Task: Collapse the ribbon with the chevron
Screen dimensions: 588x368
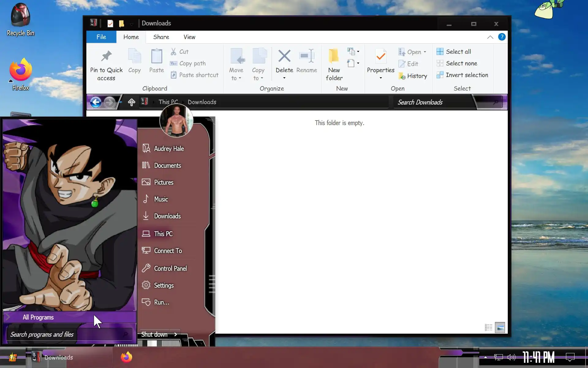Action: point(490,37)
